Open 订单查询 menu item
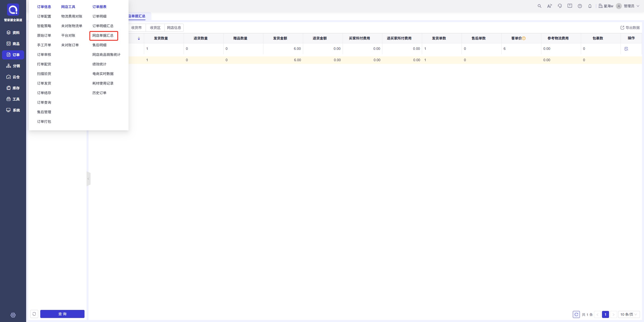The width and height of the screenshot is (644, 322). pos(44,102)
